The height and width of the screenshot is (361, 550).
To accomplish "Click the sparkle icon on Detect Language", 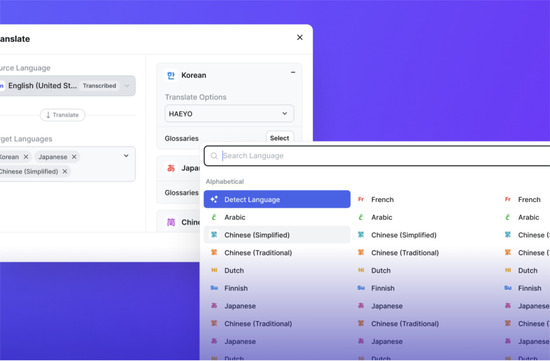I will tap(214, 199).
